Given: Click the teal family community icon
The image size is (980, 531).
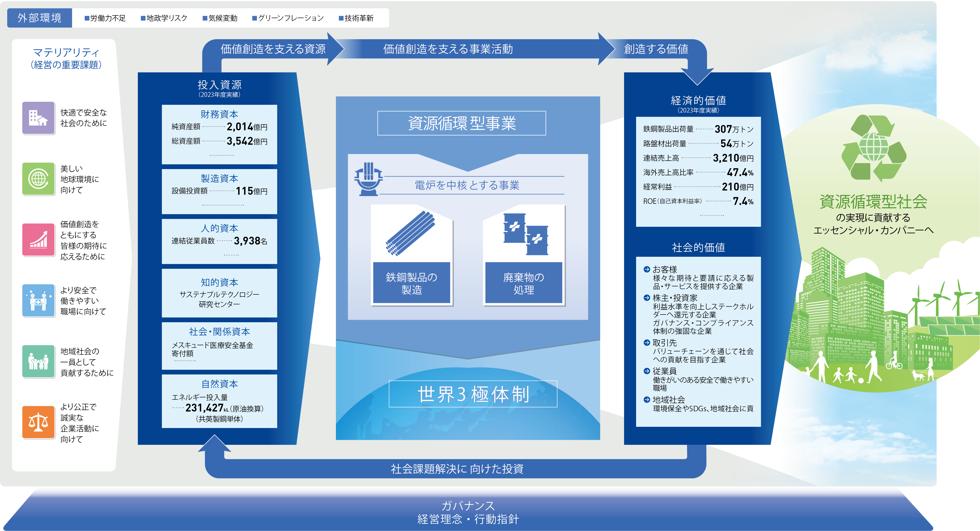Looking at the screenshot, I should [38, 361].
